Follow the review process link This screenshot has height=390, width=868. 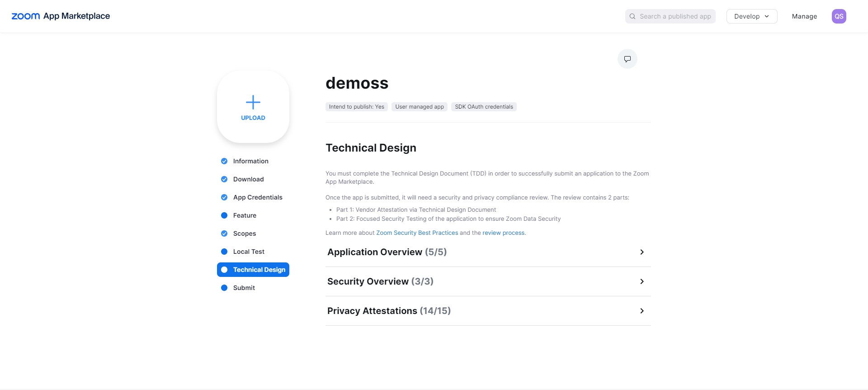pos(503,233)
